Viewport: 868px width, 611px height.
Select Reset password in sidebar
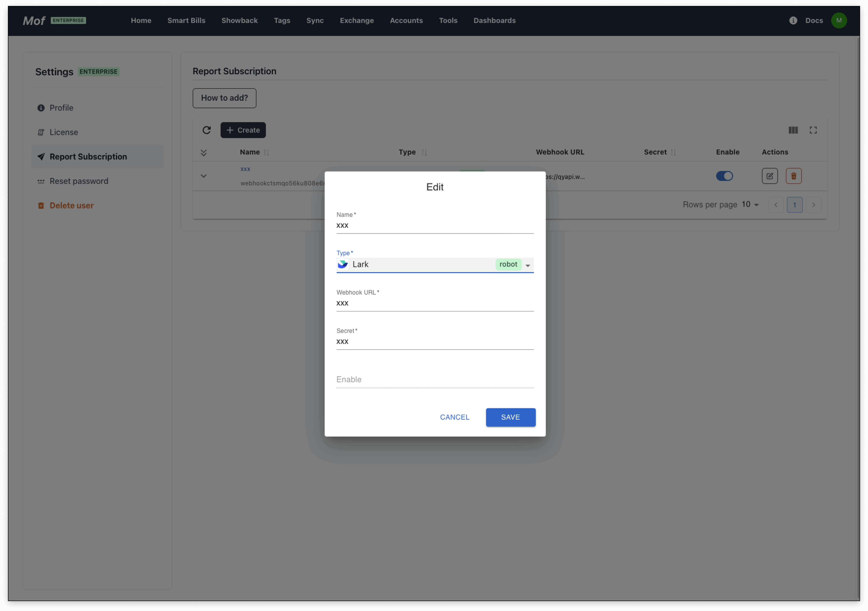97,181
